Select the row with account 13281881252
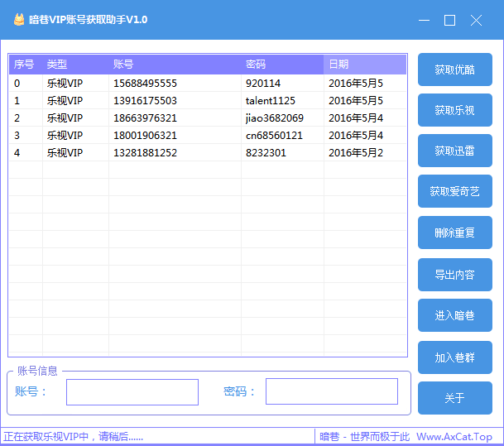Image resolution: width=504 pixels, height=446 pixels. click(145, 153)
